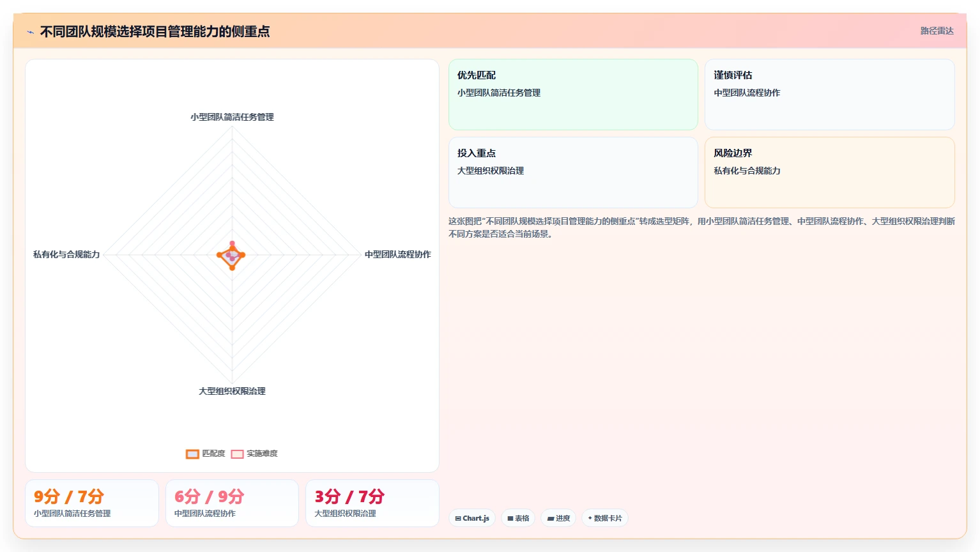Click radar axis label 大型组织权限治理

(232, 391)
